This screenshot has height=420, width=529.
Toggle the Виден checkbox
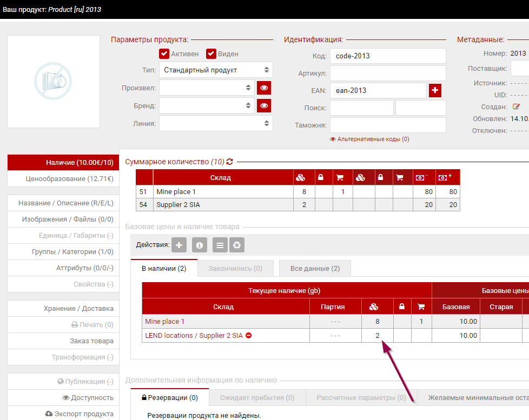click(211, 54)
